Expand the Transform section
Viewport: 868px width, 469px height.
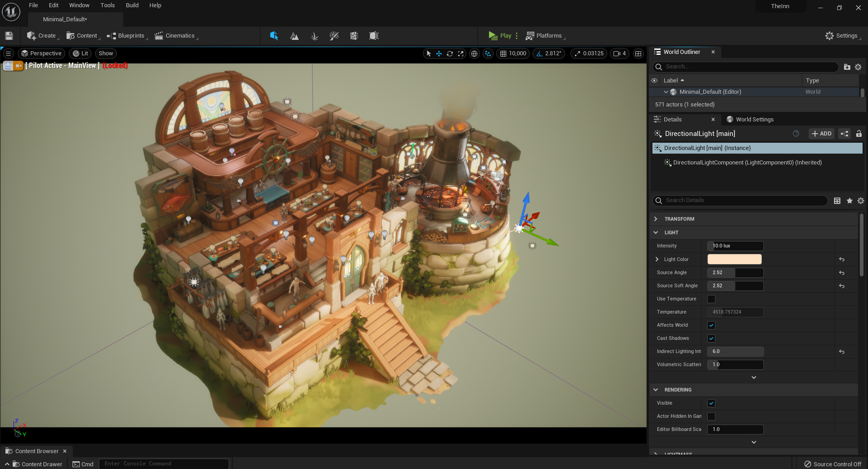(x=656, y=219)
